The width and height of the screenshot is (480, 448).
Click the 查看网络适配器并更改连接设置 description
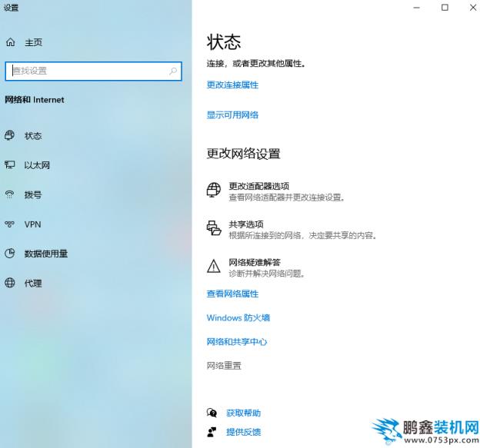(287, 197)
